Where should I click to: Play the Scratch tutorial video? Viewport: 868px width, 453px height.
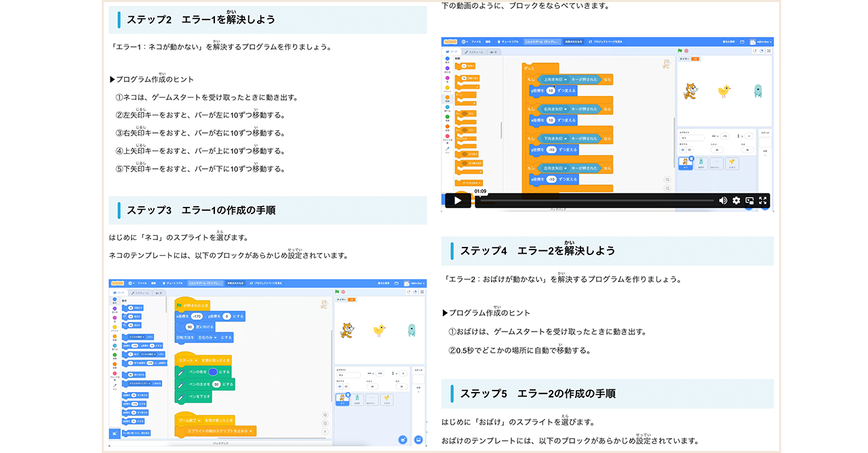click(458, 201)
